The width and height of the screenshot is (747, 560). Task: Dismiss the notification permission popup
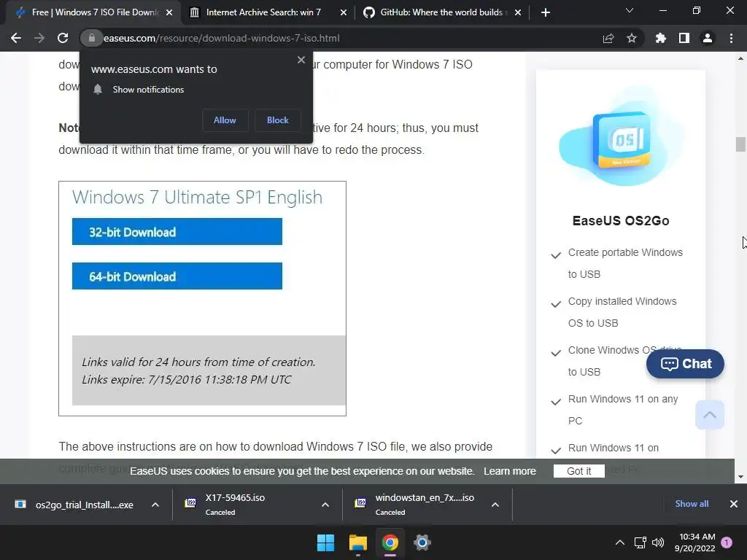pos(301,60)
